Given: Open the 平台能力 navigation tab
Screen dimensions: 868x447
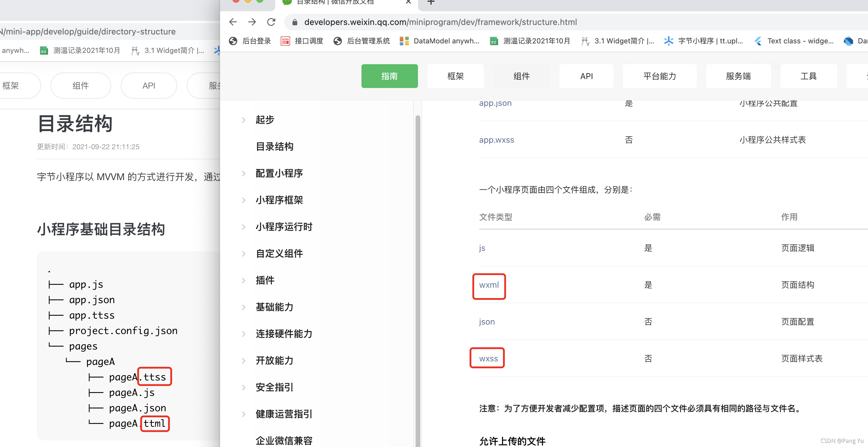Looking at the screenshot, I should [659, 76].
